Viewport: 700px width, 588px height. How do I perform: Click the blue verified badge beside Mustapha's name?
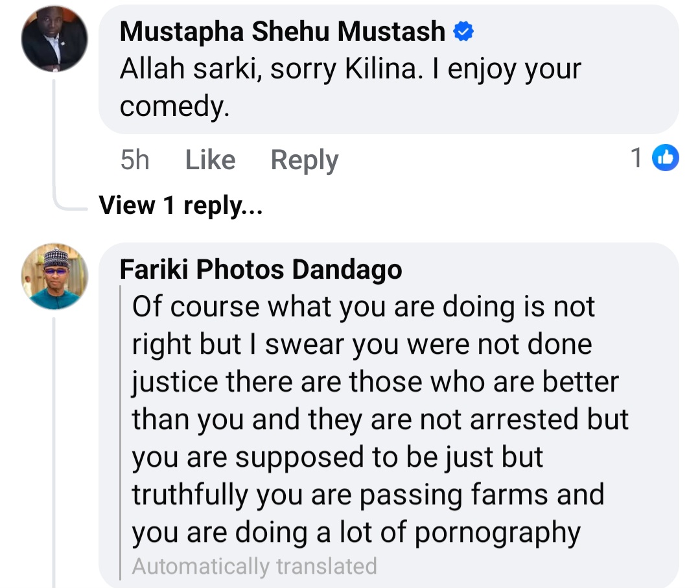(x=463, y=31)
